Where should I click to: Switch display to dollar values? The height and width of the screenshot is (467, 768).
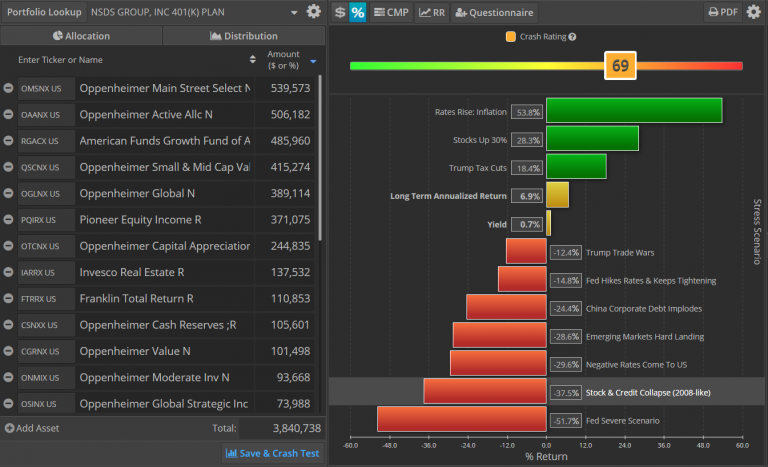pyautogui.click(x=340, y=12)
